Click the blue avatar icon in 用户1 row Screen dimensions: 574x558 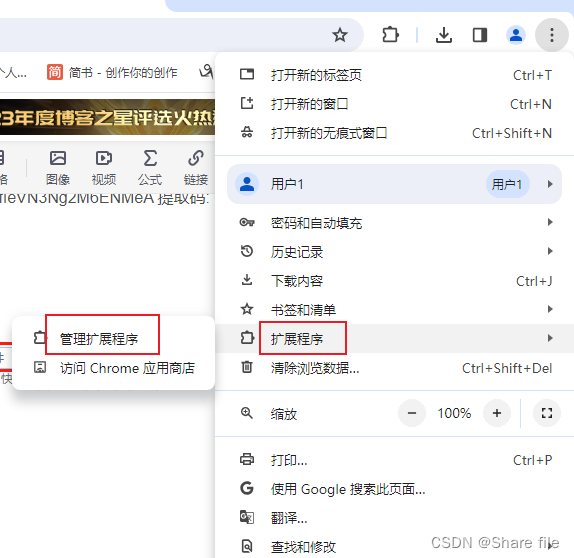click(x=247, y=184)
